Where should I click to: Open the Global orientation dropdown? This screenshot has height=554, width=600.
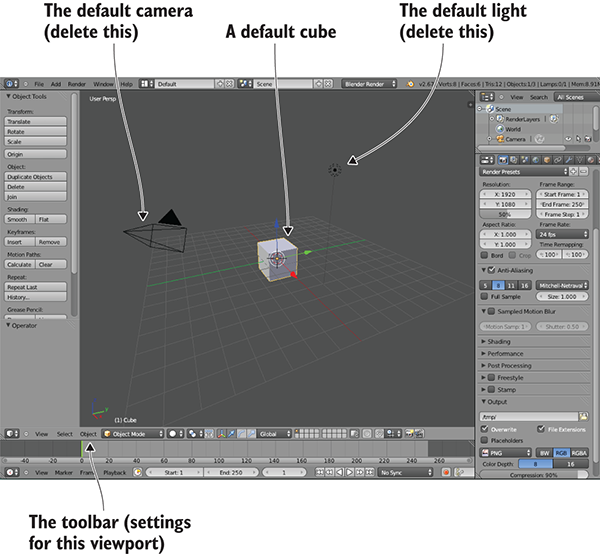coord(275,433)
